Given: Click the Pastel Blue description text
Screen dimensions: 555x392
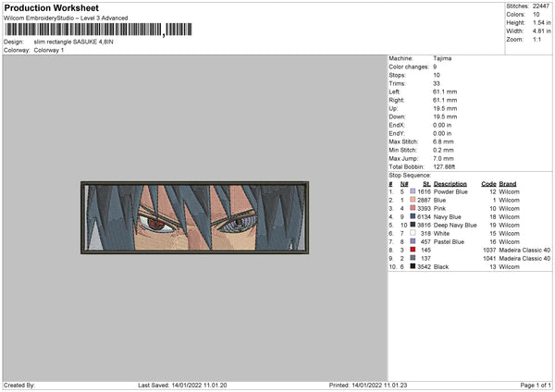Looking at the screenshot, I should tap(449, 241).
